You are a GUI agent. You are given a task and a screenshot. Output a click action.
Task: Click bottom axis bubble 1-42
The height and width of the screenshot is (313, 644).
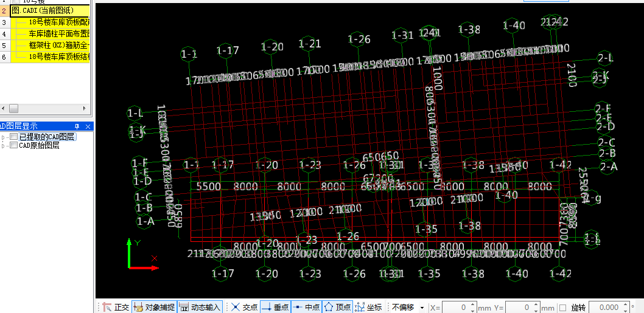point(561,273)
